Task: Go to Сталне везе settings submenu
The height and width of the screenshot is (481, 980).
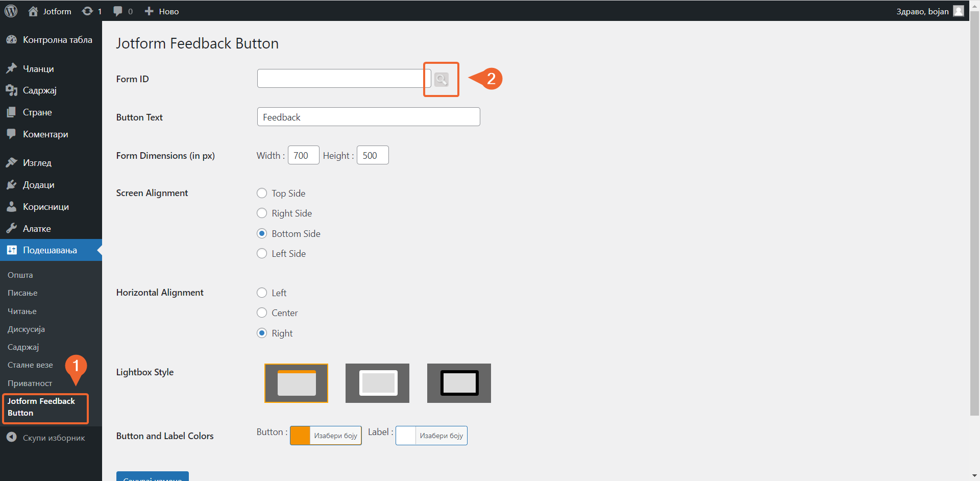Action: point(30,365)
